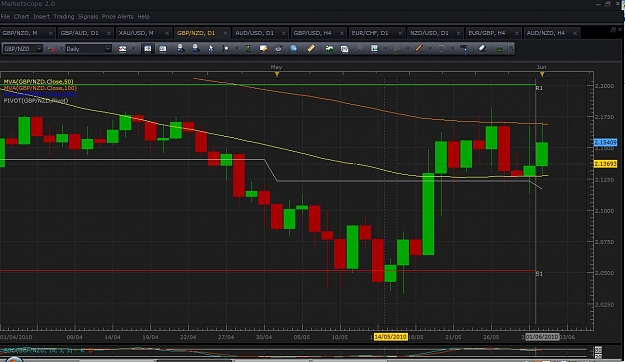Viewport: 625px width, 362px height.
Task: Click the print chart icon
Action: tap(278, 48)
